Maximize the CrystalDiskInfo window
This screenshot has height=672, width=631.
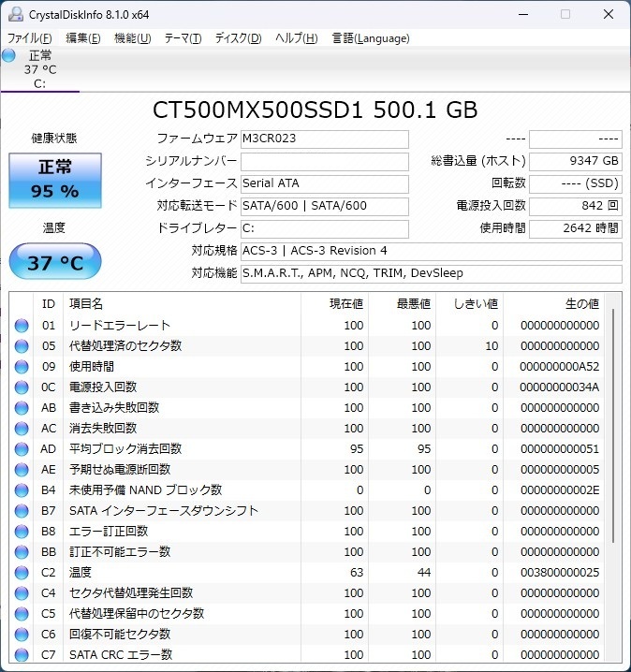(565, 14)
